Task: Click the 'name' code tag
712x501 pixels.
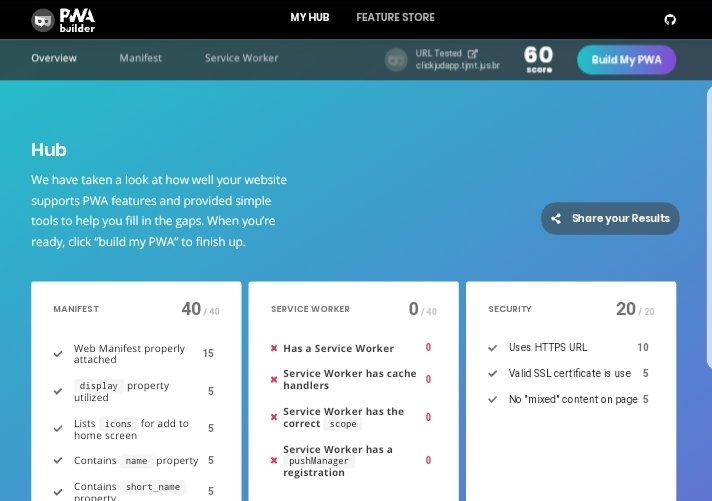Action: click(136, 461)
